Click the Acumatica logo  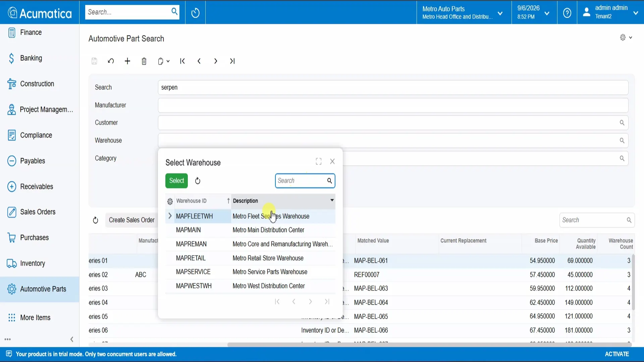pos(40,13)
